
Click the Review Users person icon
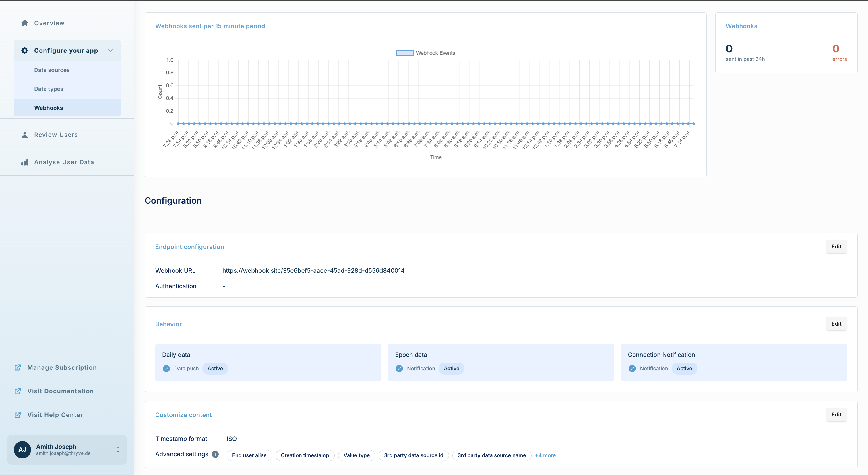25,135
